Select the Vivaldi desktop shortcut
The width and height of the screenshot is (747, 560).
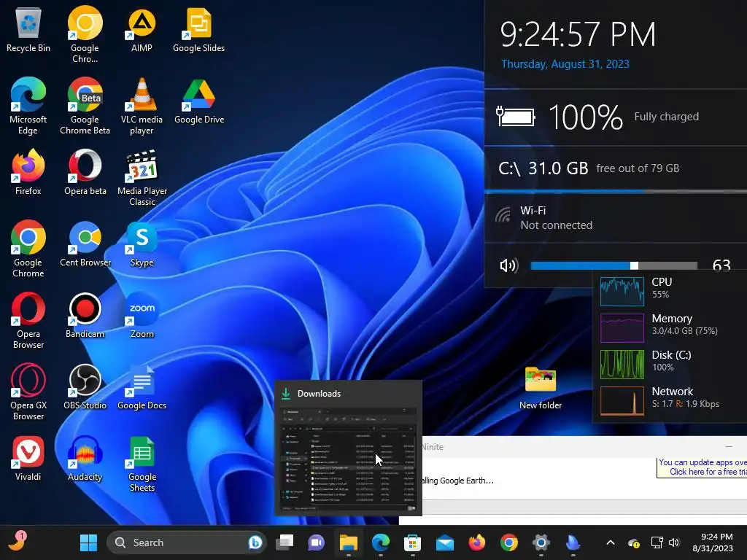[28, 458]
